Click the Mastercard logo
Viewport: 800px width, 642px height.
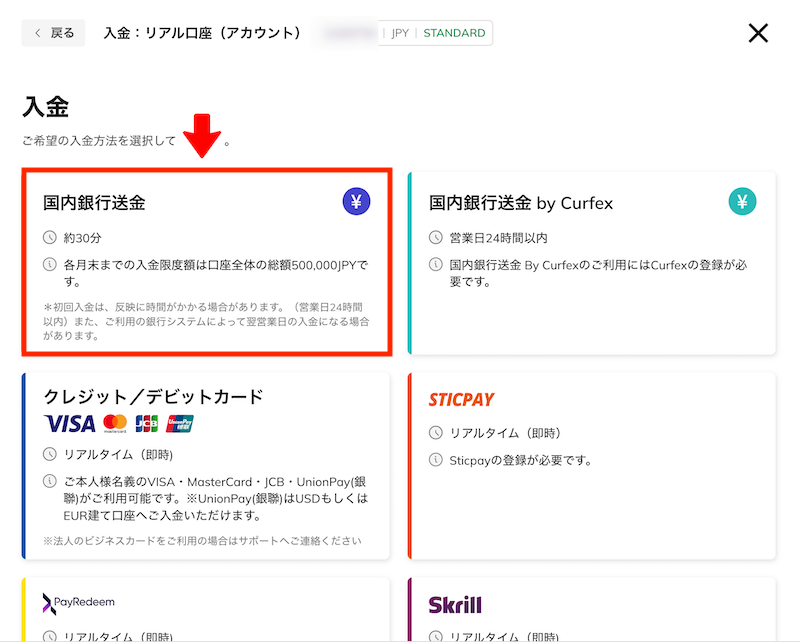(x=115, y=424)
